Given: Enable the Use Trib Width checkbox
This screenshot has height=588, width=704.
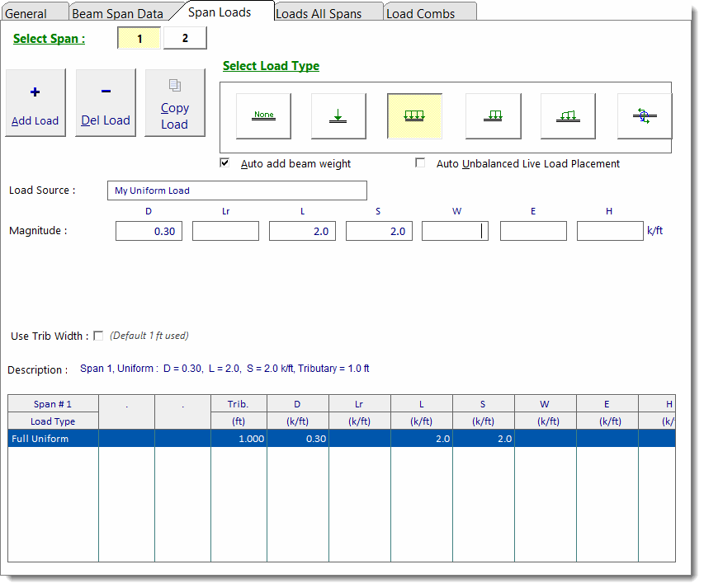Looking at the screenshot, I should click(x=98, y=336).
